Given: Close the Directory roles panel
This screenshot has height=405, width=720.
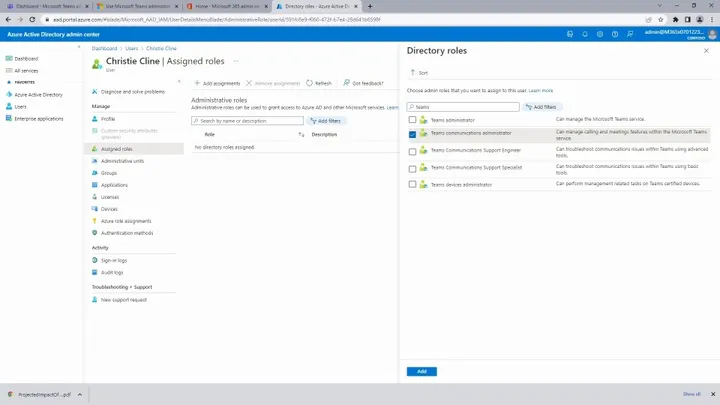Looking at the screenshot, I should coord(706,51).
